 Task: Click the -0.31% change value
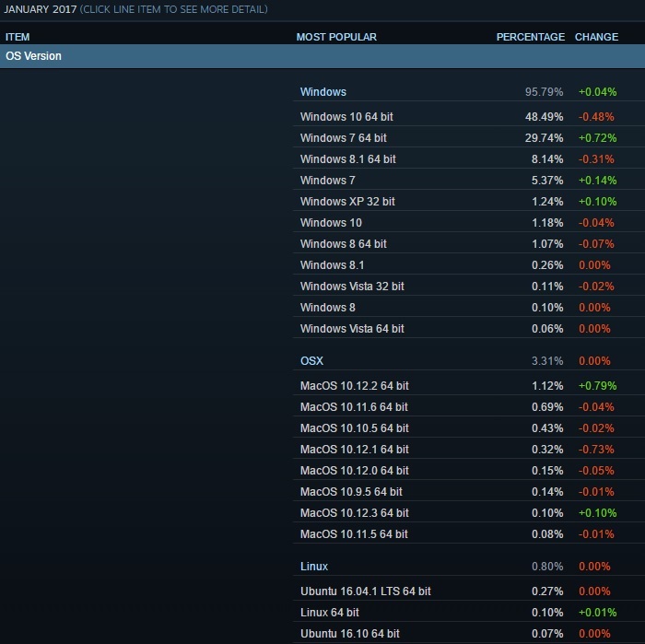click(596, 159)
